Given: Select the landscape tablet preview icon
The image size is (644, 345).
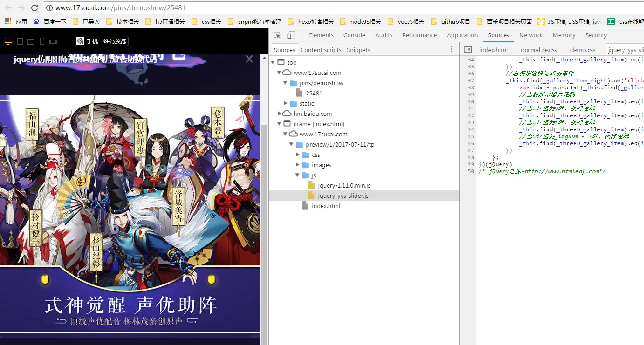Looking at the screenshot, I should click(31, 41).
